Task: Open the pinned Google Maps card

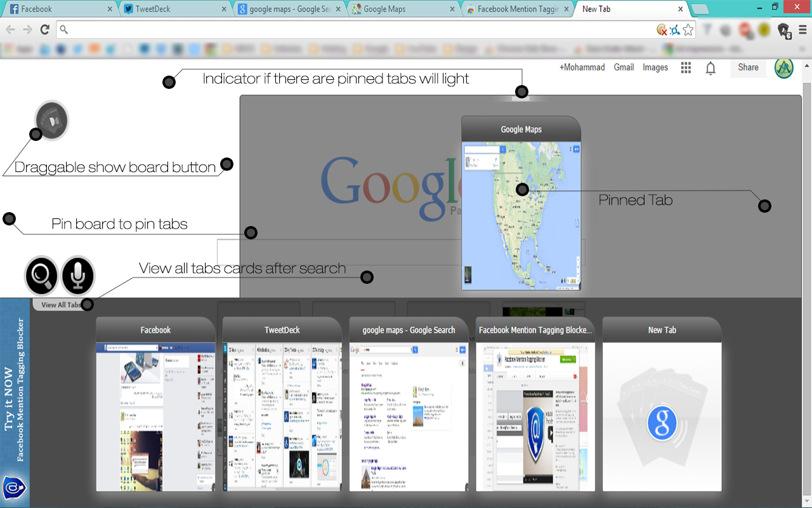Action: (521, 203)
